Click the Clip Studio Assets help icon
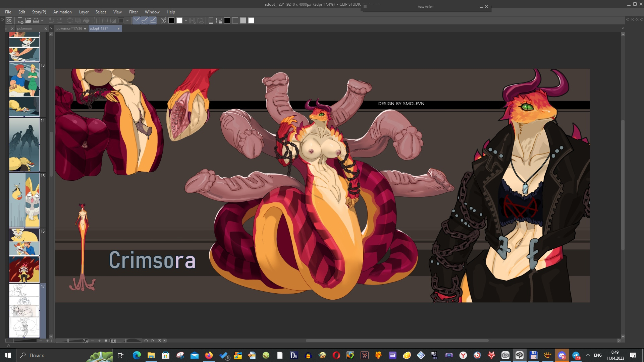 [x=163, y=20]
